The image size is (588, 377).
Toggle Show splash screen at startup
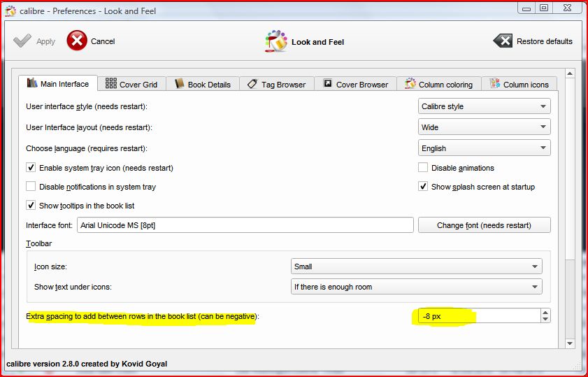423,187
